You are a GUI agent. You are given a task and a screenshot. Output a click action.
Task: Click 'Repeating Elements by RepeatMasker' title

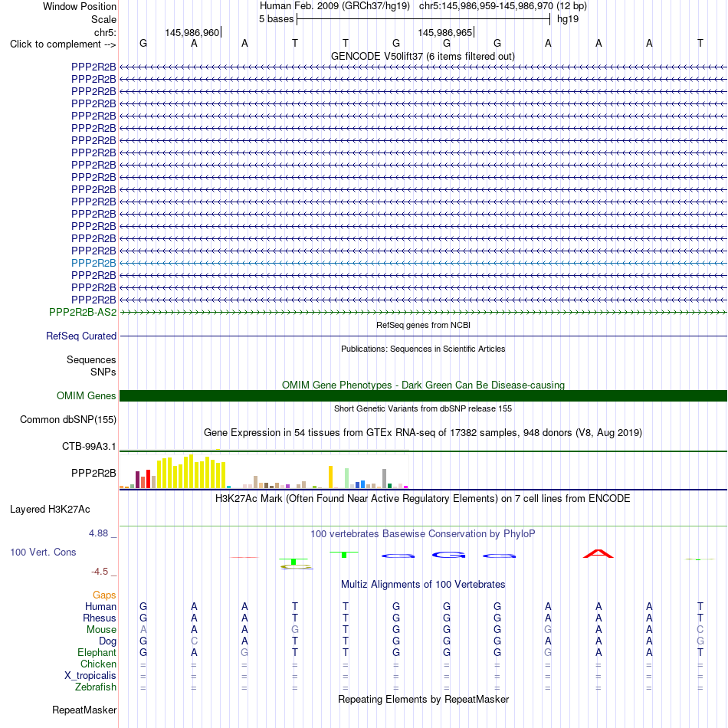click(423, 699)
